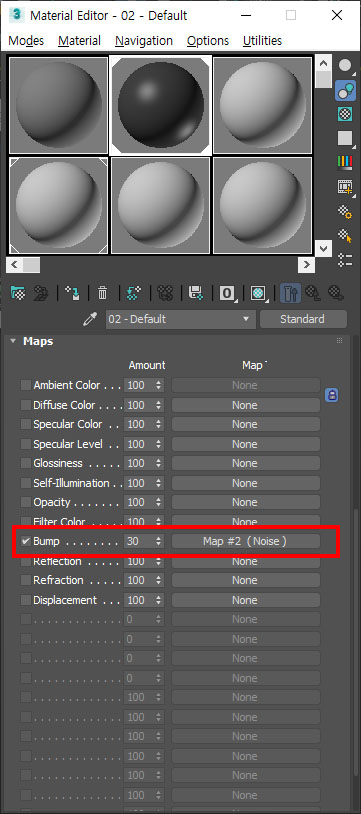
Task: Toggle the Backlight icon
Action: tap(345, 90)
